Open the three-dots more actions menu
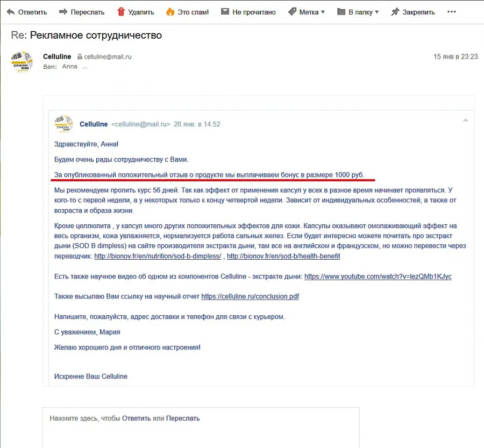The image size is (484, 448). click(x=451, y=12)
